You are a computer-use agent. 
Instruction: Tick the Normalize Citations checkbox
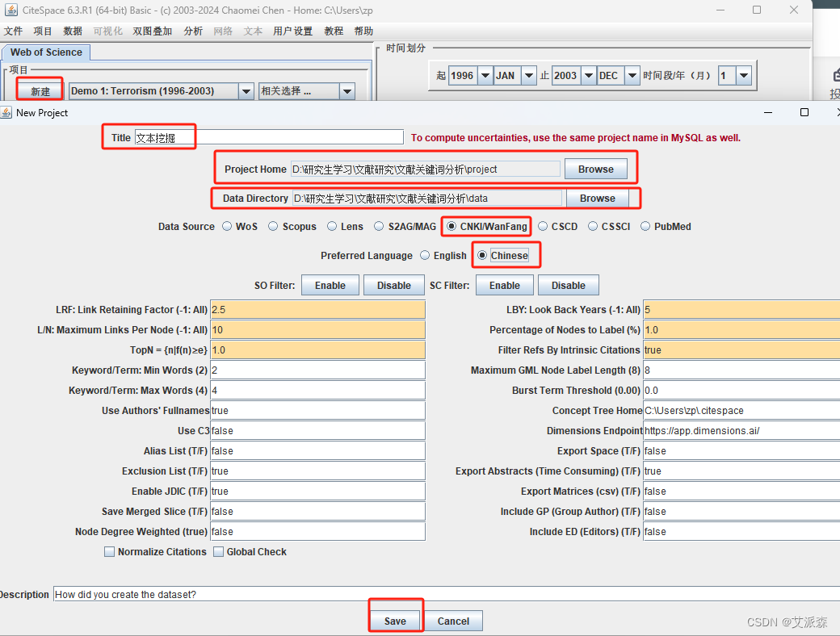[109, 551]
